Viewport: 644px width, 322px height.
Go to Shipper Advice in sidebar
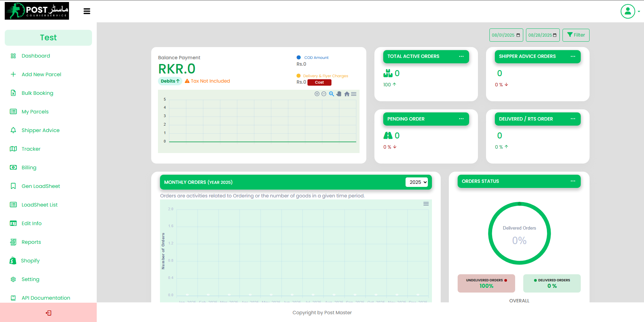[x=40, y=130]
